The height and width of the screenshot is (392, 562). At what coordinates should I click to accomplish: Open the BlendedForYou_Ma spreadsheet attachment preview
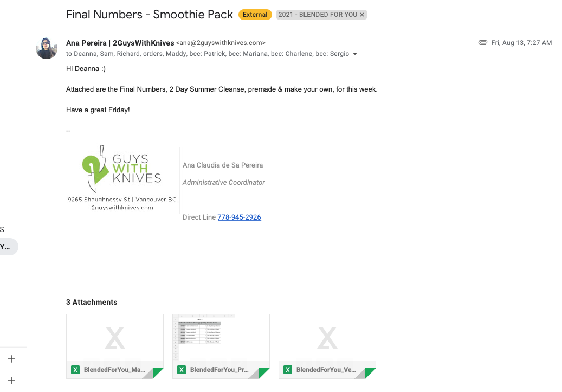(x=114, y=338)
